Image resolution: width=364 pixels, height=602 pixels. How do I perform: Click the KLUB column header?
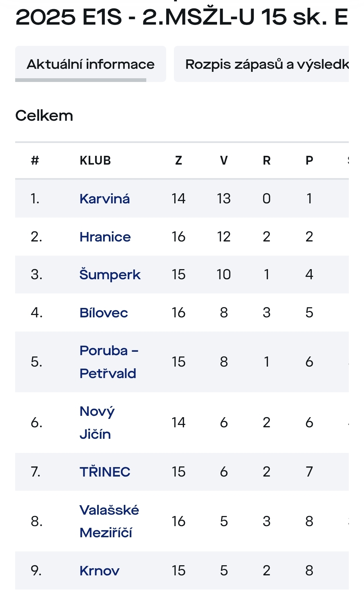point(95,161)
